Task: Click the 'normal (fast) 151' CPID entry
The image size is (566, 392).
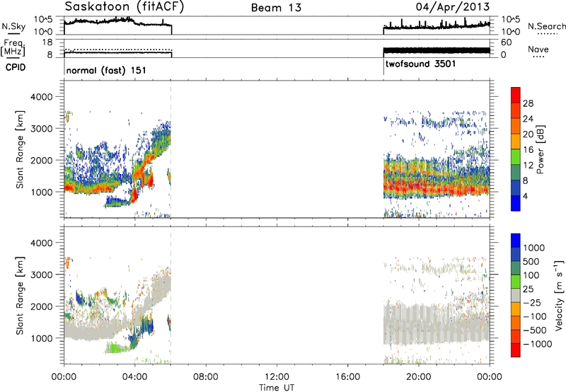Action: coord(106,70)
